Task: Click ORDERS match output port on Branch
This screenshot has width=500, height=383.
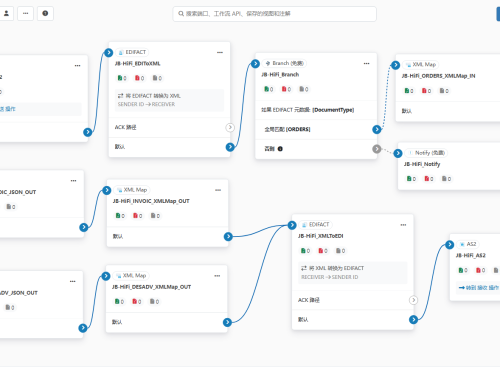Action: point(377,129)
